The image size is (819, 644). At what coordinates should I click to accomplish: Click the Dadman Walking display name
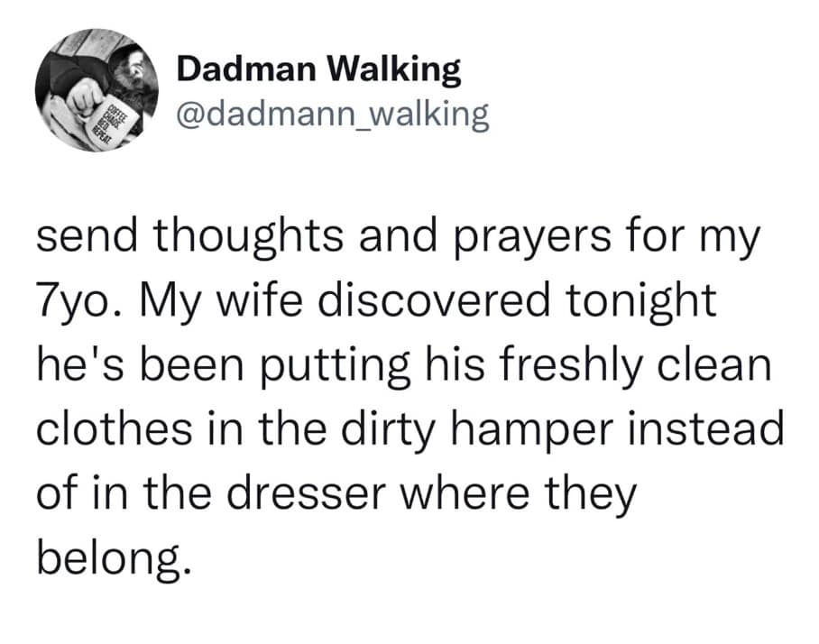point(318,69)
